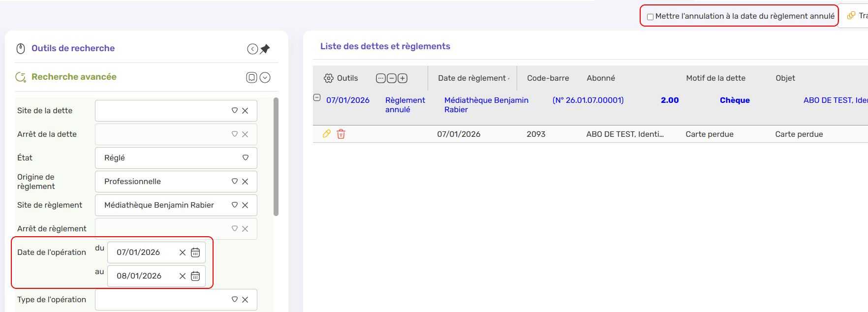Open the Origine de règlement dropdown

[235, 182]
